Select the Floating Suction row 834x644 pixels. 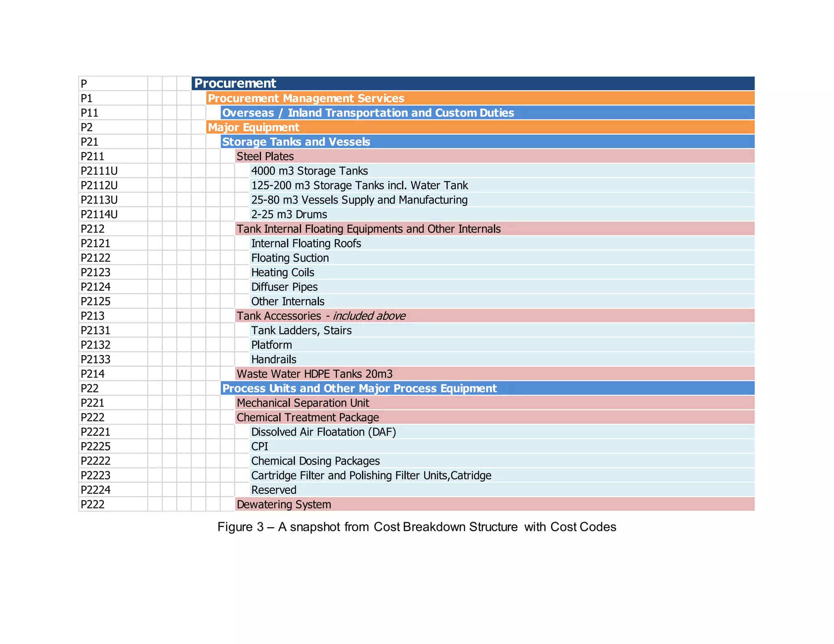click(x=502, y=258)
